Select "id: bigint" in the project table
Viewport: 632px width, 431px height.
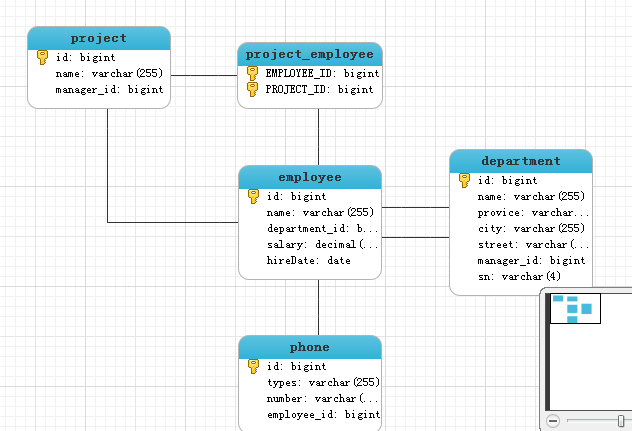pos(85,57)
